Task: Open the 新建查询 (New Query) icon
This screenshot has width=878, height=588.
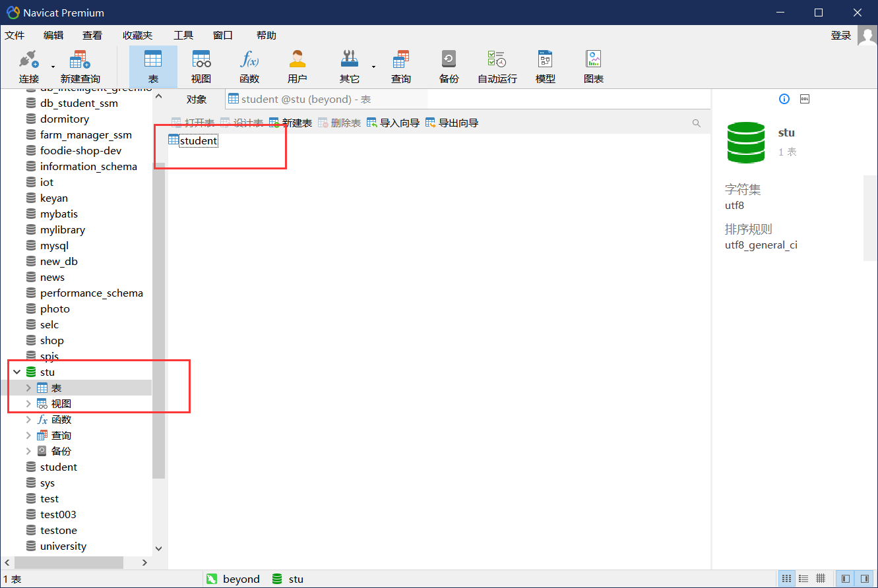Action: click(x=78, y=65)
